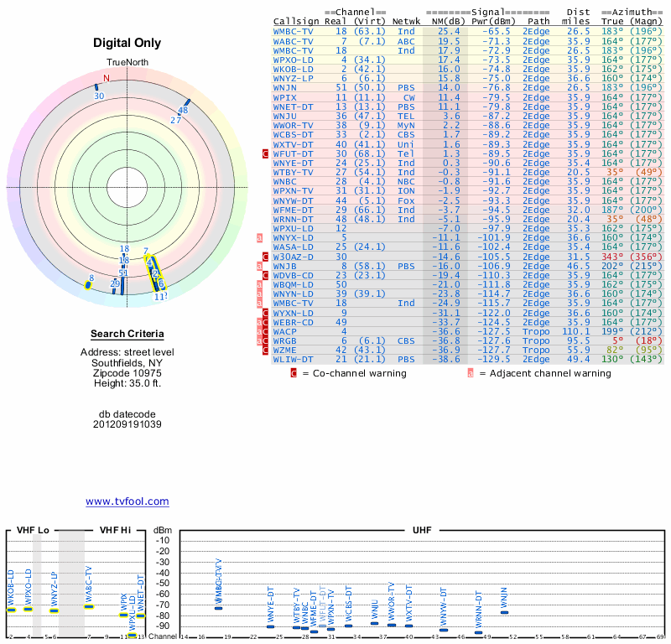
Task: Select co-channel warning icon next to W30AZ-D
Action: (x=266, y=257)
